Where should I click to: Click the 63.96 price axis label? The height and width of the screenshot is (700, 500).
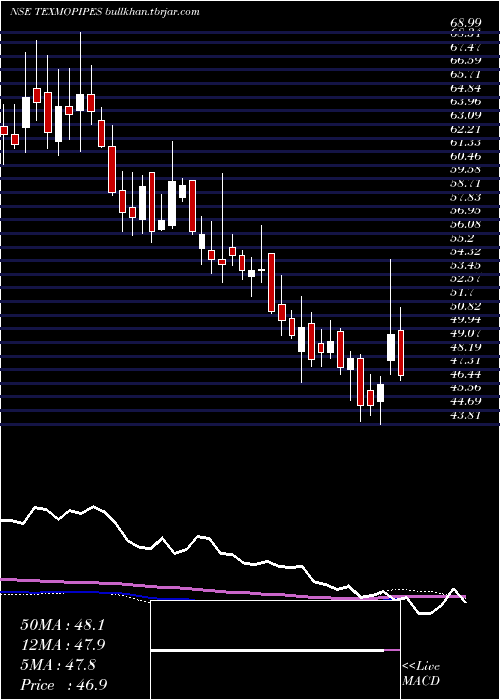click(465, 101)
